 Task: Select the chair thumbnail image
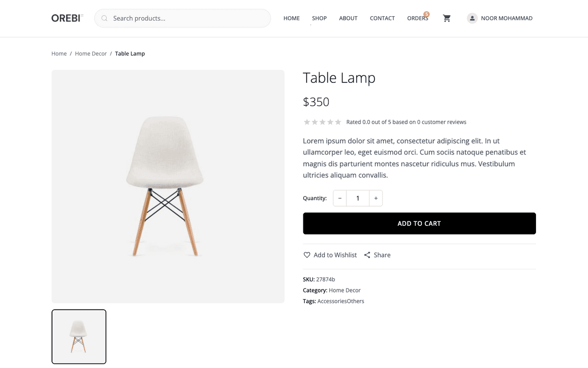pyautogui.click(x=79, y=337)
